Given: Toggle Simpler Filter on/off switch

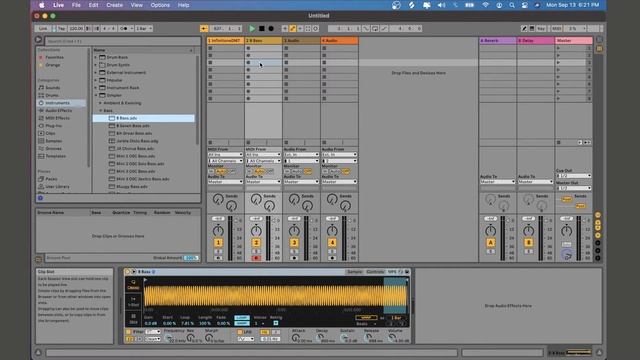Looking at the screenshot, I should point(128,332).
